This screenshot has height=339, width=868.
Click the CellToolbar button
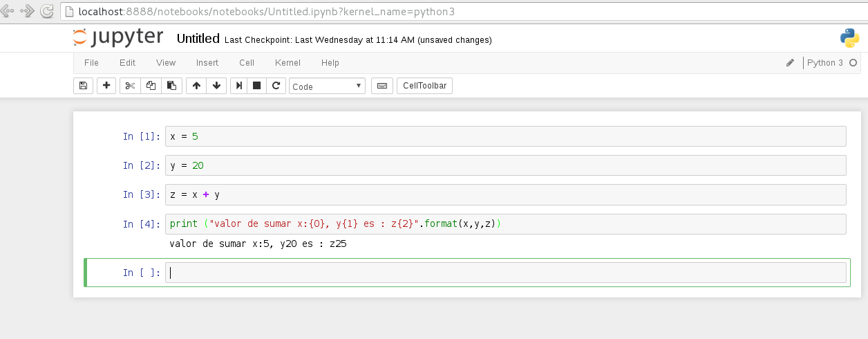coord(424,86)
